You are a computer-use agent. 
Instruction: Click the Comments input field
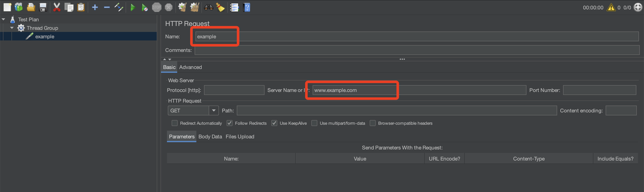click(x=417, y=50)
